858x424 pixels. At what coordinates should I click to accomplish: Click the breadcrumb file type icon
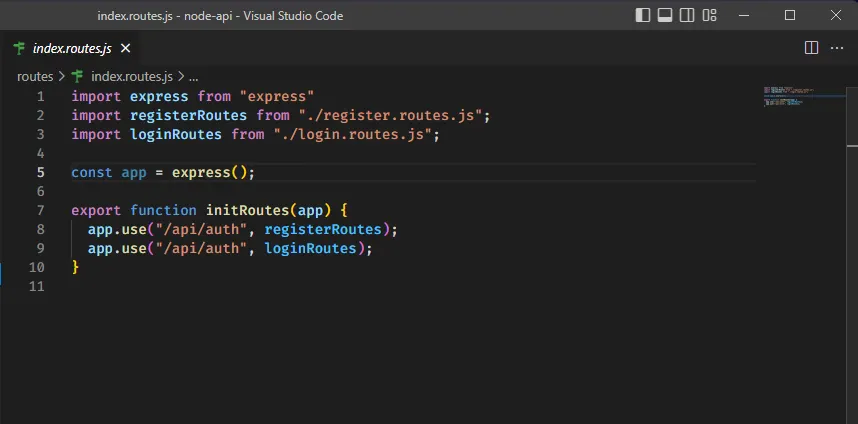[77, 76]
